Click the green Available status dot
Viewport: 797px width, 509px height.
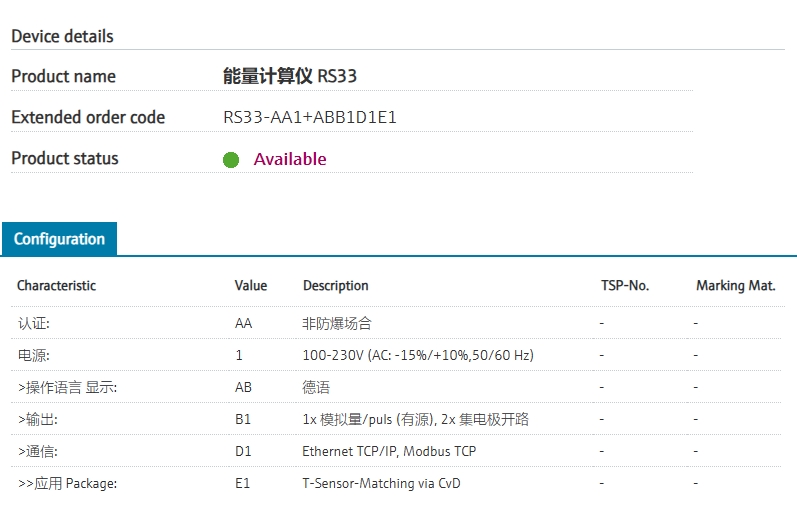click(x=231, y=160)
